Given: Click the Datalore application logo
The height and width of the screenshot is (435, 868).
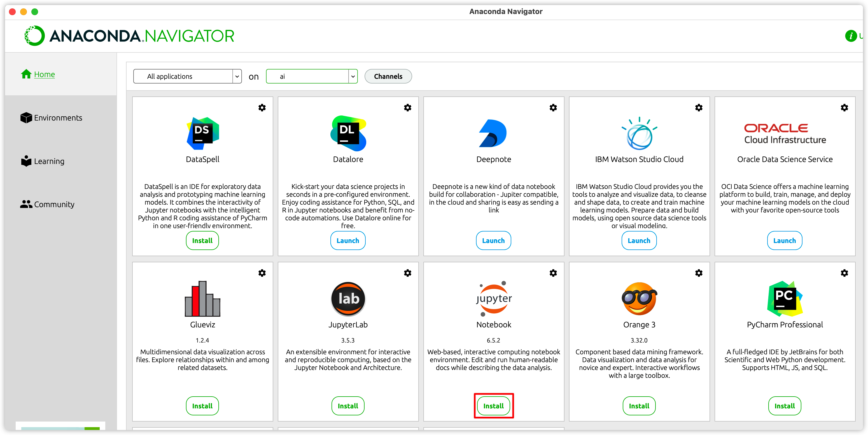Looking at the screenshot, I should (348, 133).
